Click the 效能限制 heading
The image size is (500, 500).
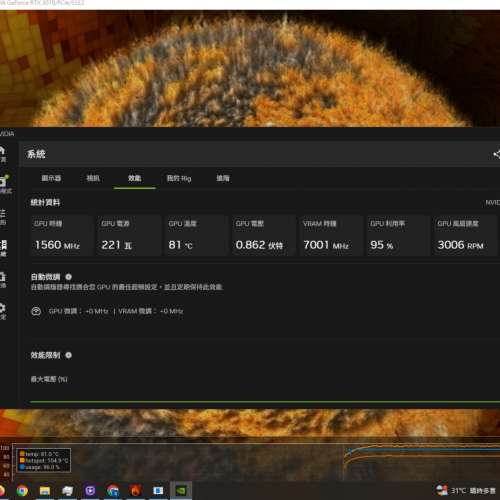pyautogui.click(x=46, y=355)
